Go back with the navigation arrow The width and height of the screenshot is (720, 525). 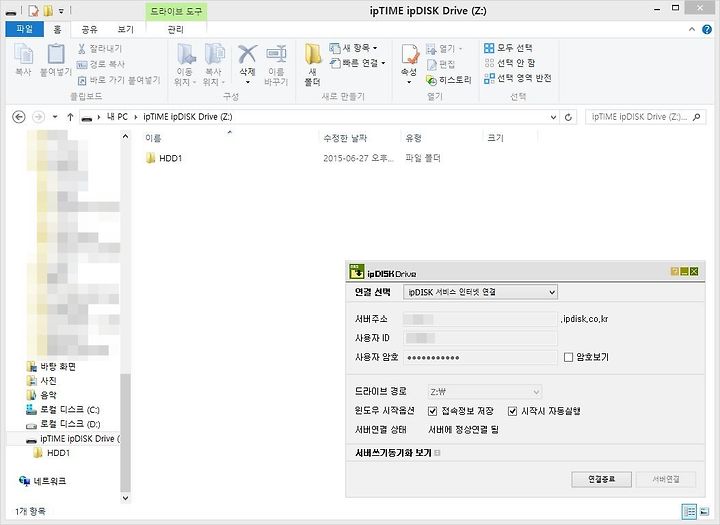[19, 117]
